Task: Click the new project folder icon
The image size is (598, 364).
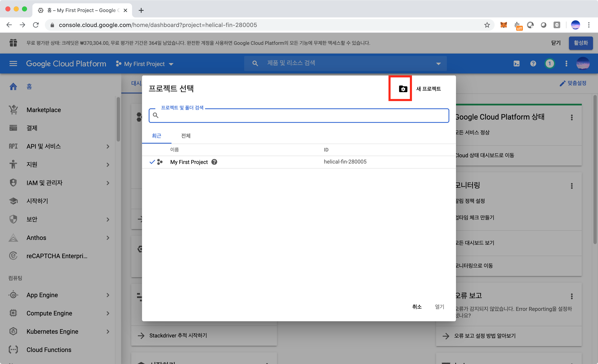Action: click(x=403, y=89)
